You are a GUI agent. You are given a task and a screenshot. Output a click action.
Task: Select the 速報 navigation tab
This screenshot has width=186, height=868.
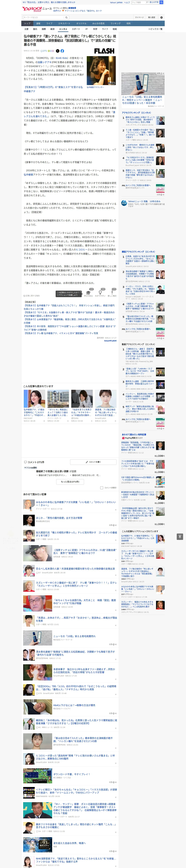(x=38, y=24)
